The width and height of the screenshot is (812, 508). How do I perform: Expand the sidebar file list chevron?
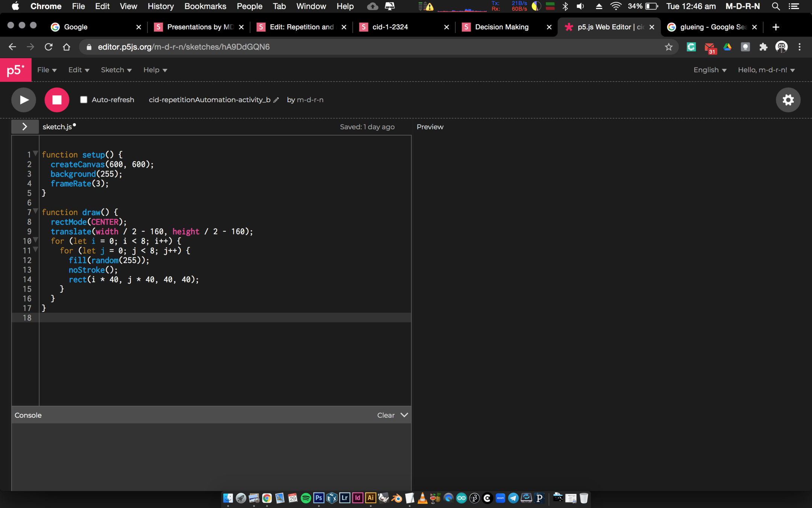(x=25, y=127)
